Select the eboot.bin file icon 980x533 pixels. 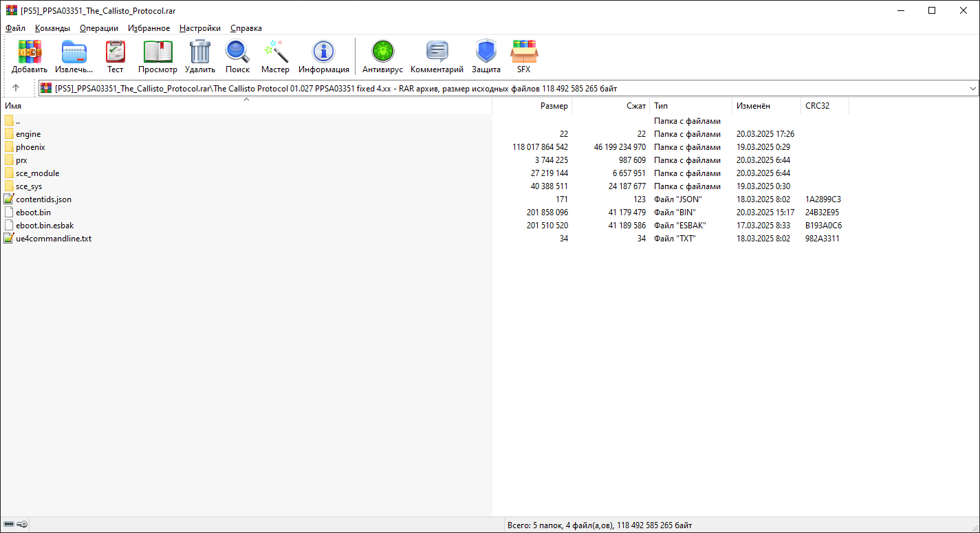point(9,212)
